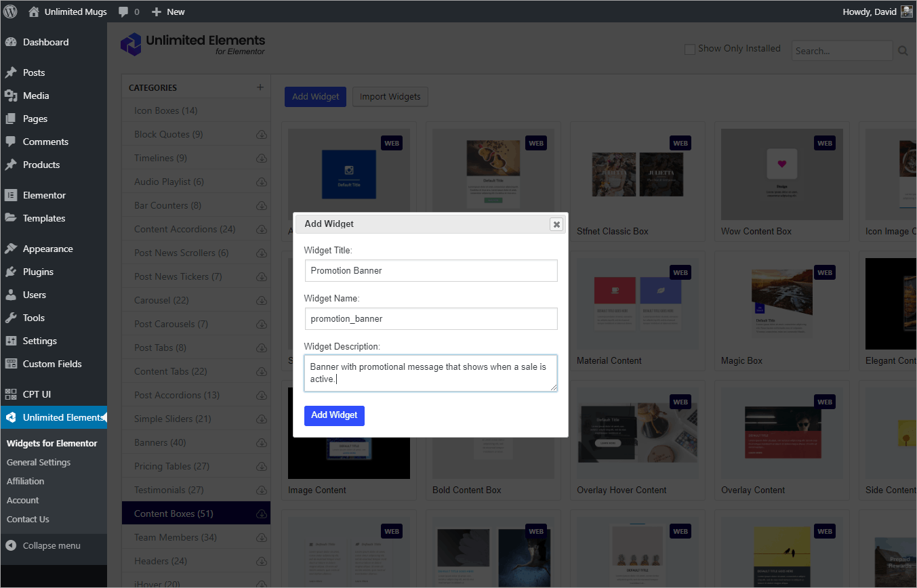This screenshot has height=588, width=917.
Task: Download the Banners category icon
Action: pos(261,443)
